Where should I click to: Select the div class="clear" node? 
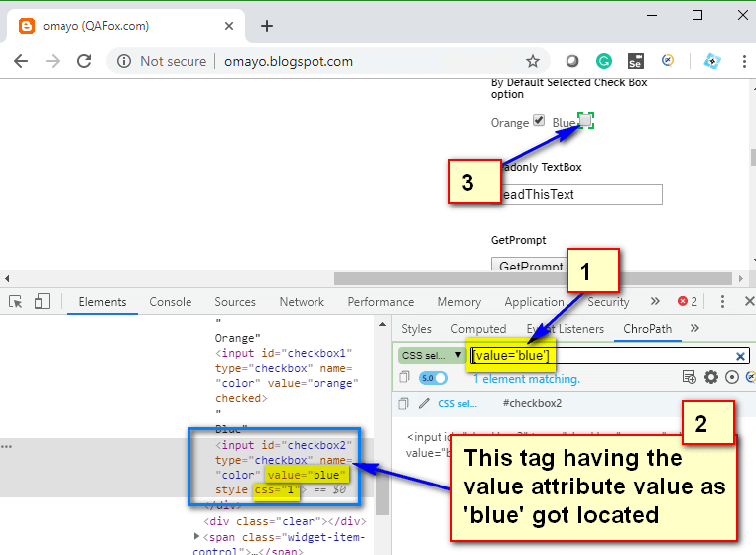pyautogui.click(x=285, y=521)
